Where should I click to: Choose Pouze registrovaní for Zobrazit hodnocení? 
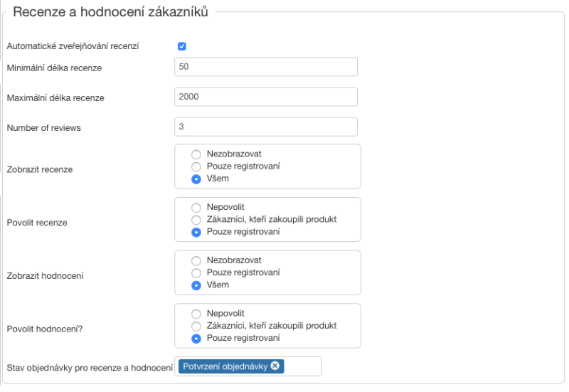196,272
